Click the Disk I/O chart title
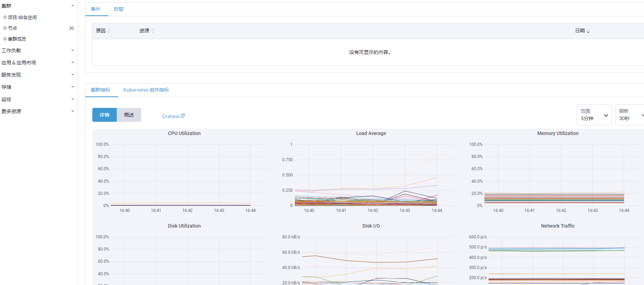 (371, 226)
